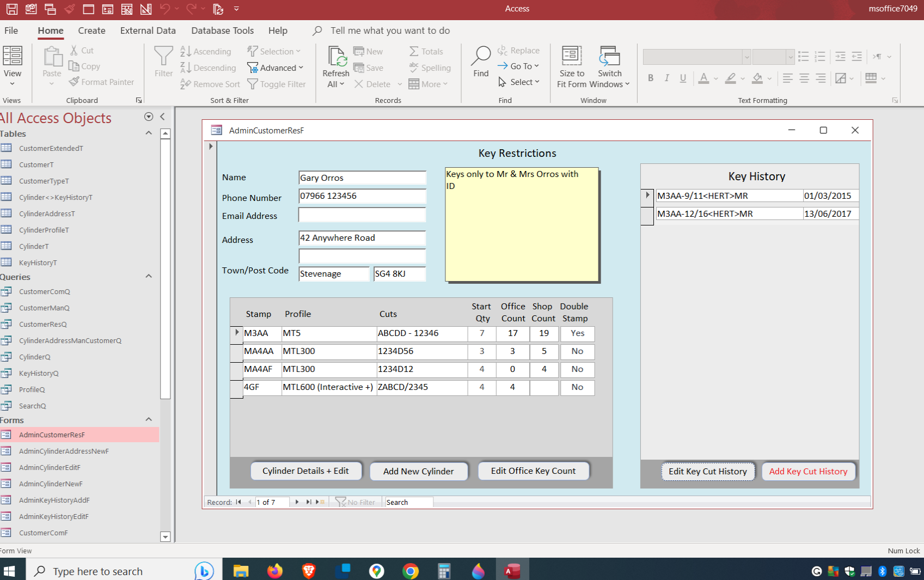Open the Go To dropdown
Viewport: 924px width, 580px height.
click(518, 66)
